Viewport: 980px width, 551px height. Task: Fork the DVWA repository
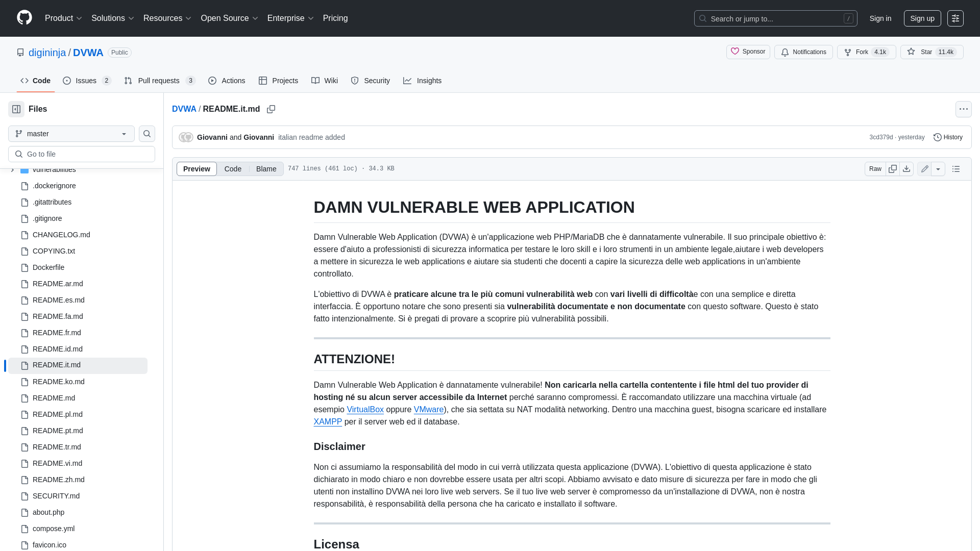tap(866, 52)
